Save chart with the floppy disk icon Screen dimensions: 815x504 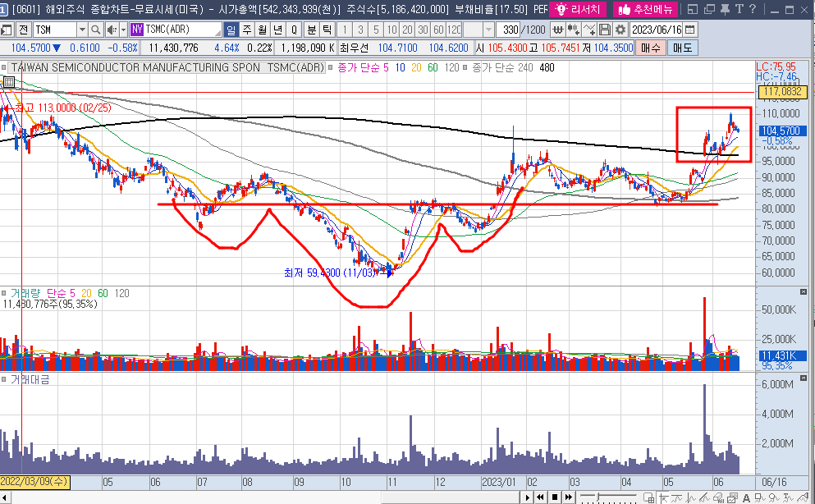coord(605,30)
